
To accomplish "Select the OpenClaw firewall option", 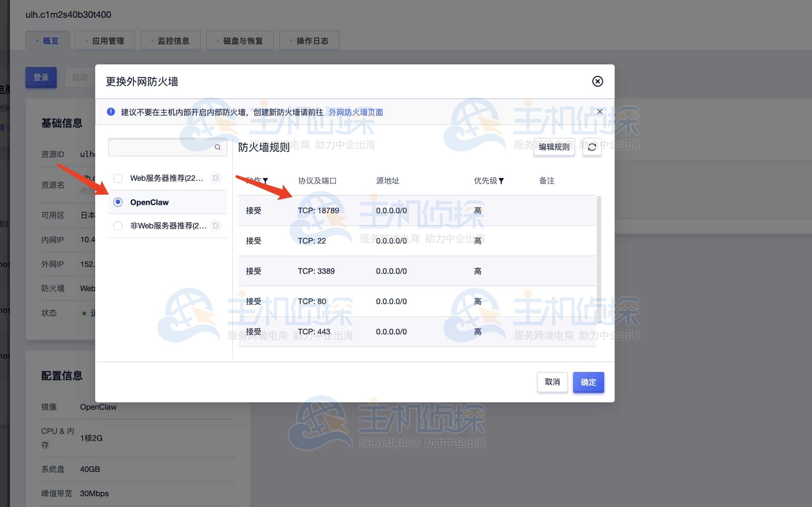I will pos(118,202).
